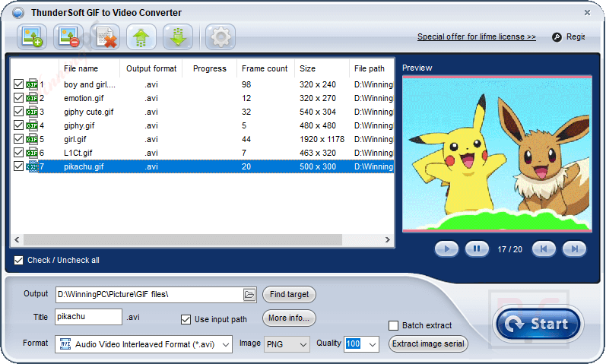Click GIF icon of emotion.gif row

32,98
